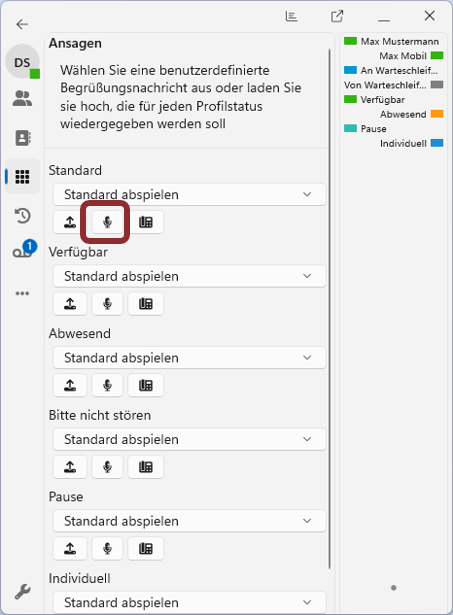453x615 pixels.
Task: Expand the Individuell greeting dropdown
Action: click(189, 602)
